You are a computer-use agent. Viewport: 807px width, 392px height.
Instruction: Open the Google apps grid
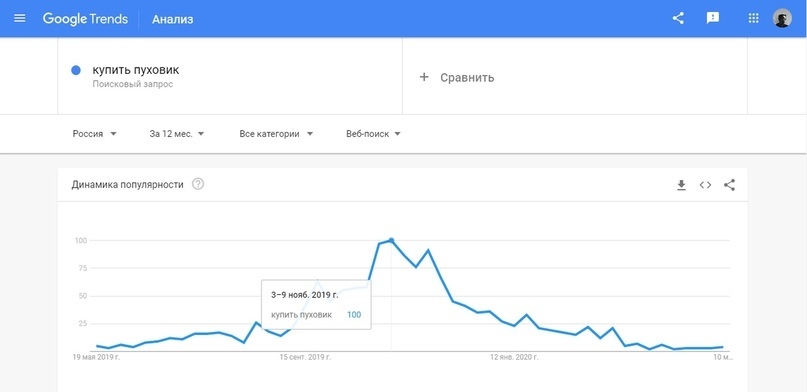coord(753,19)
